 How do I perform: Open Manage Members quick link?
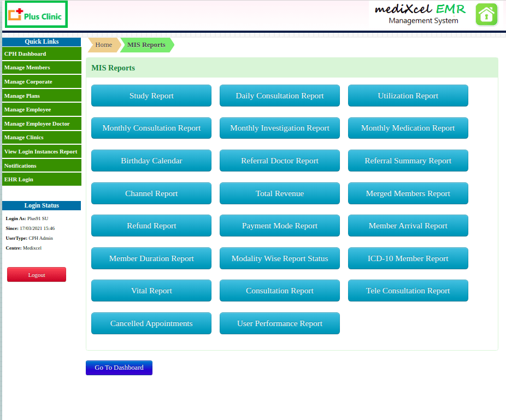42,68
